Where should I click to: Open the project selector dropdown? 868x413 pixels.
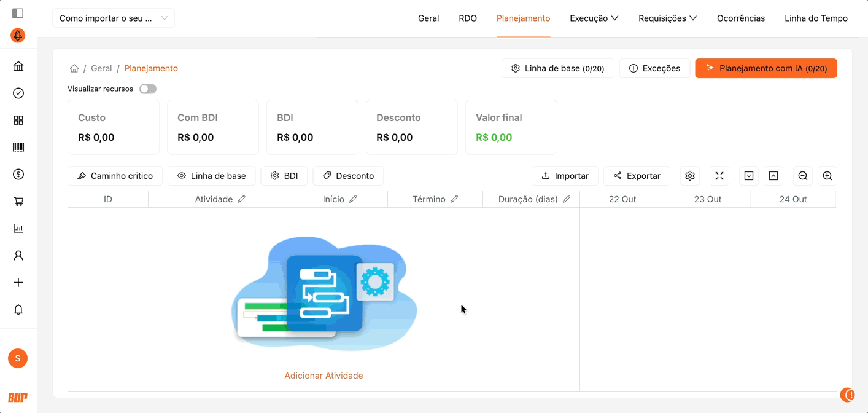pyautogui.click(x=113, y=18)
